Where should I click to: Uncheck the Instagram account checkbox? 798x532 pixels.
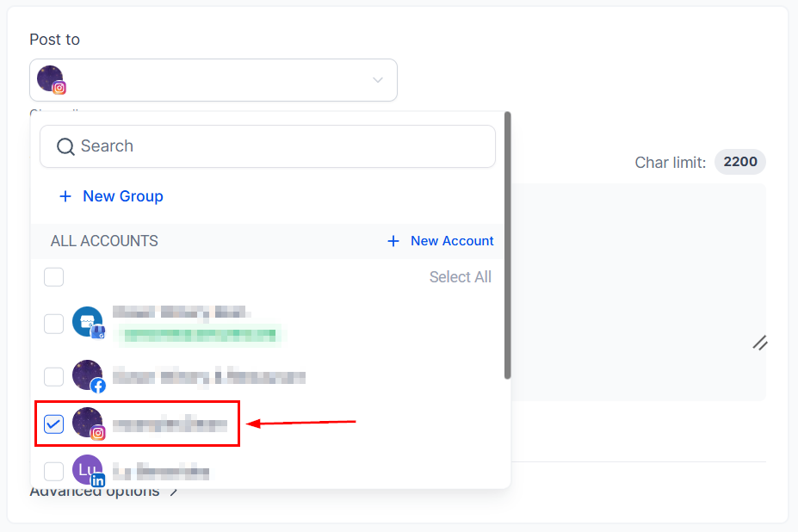click(x=53, y=424)
